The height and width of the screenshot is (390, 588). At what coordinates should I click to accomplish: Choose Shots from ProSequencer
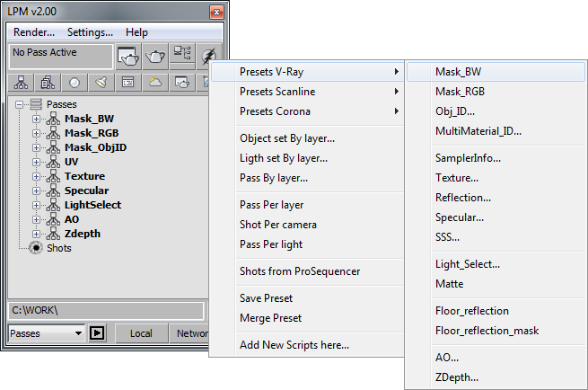click(x=307, y=271)
